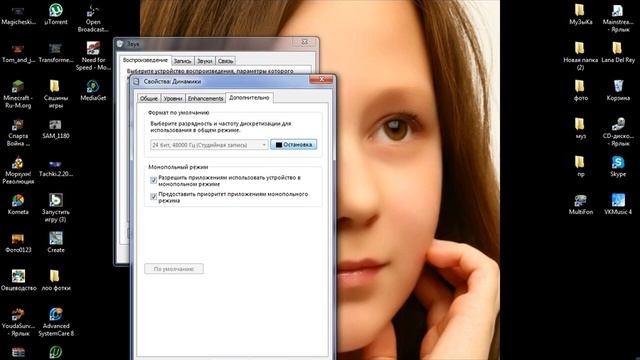Select the MediaGet desktop icon
Screen dimensions: 640x360
click(93, 87)
